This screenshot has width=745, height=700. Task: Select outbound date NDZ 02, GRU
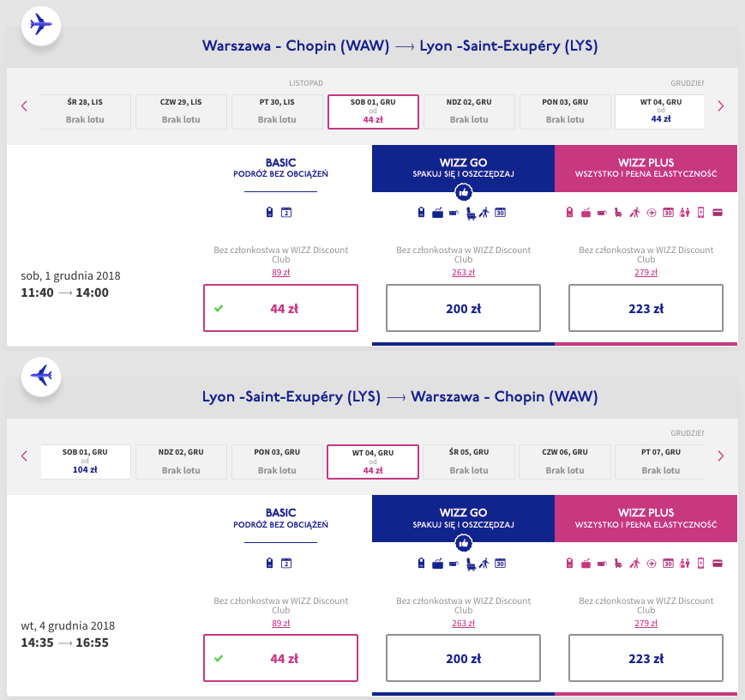click(x=469, y=112)
